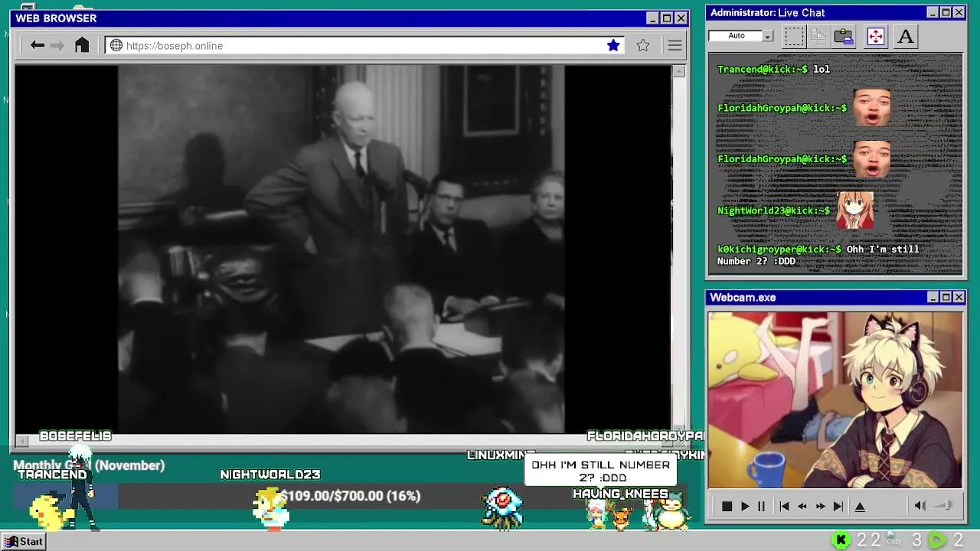Click the outlined favorites star icon
The width and height of the screenshot is (980, 551).
click(643, 45)
